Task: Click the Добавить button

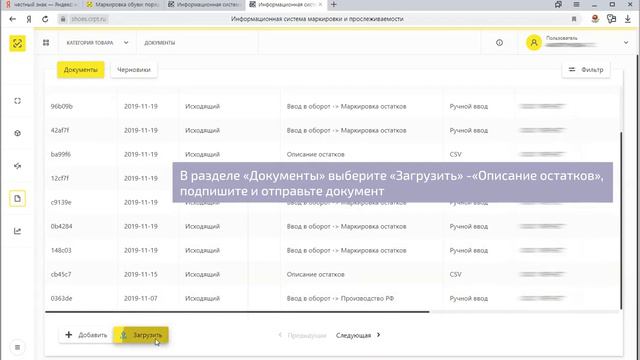Action: (86, 335)
